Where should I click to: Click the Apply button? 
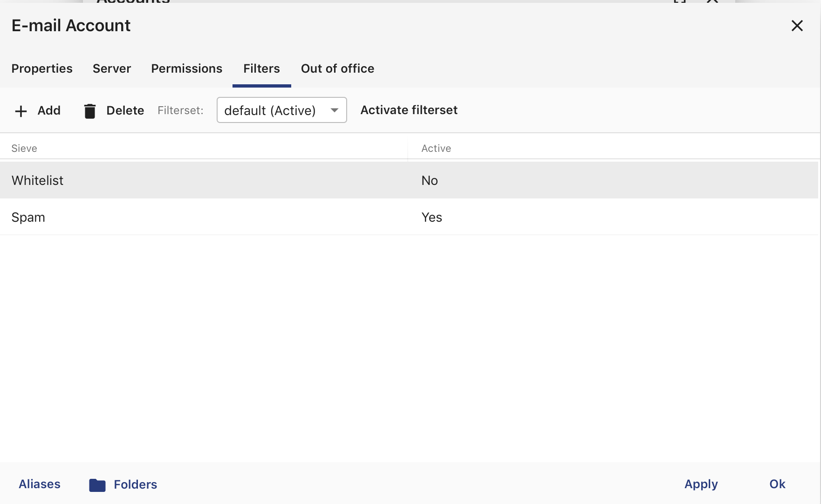(701, 484)
